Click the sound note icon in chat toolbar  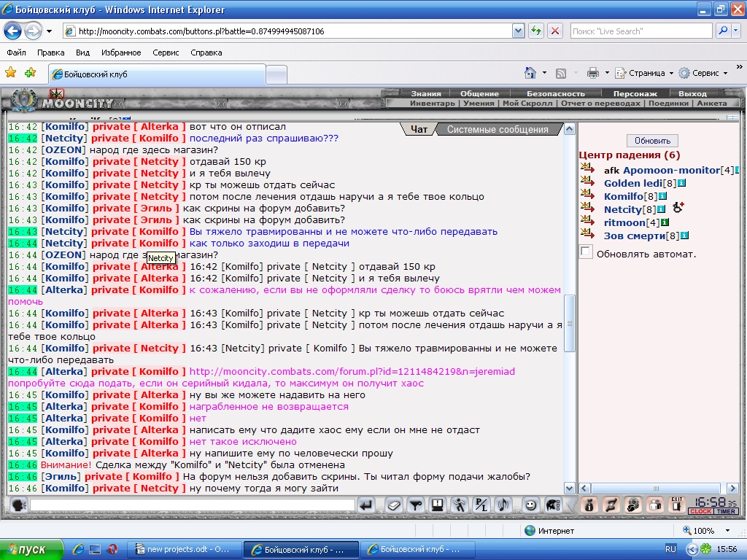click(503, 505)
